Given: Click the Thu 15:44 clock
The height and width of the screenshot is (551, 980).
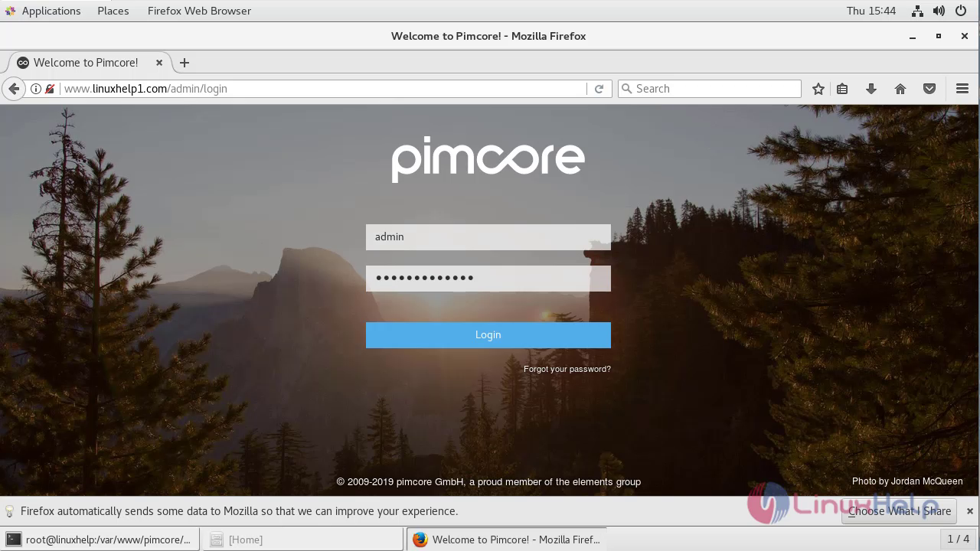Looking at the screenshot, I should [871, 11].
